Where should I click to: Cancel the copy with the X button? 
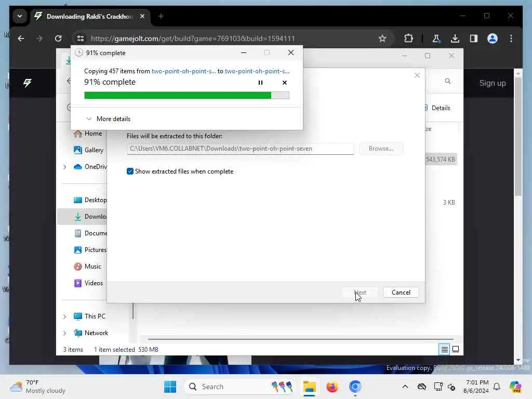[284, 83]
